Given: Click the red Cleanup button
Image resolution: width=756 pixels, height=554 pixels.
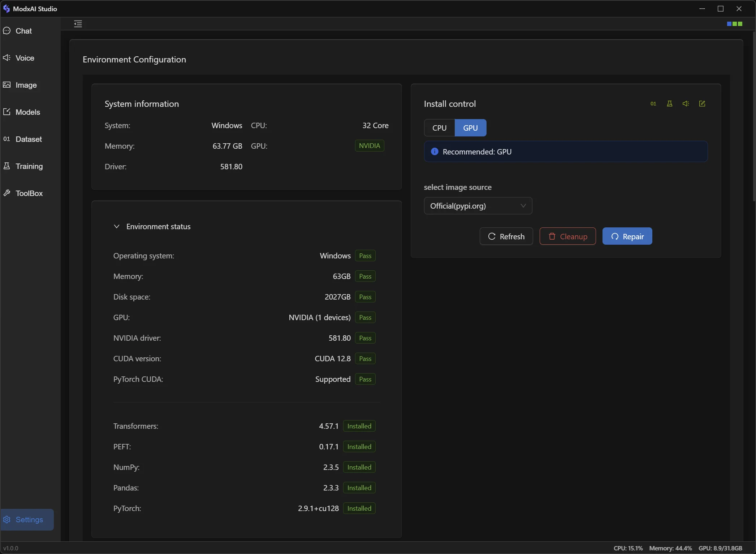Looking at the screenshot, I should [567, 236].
